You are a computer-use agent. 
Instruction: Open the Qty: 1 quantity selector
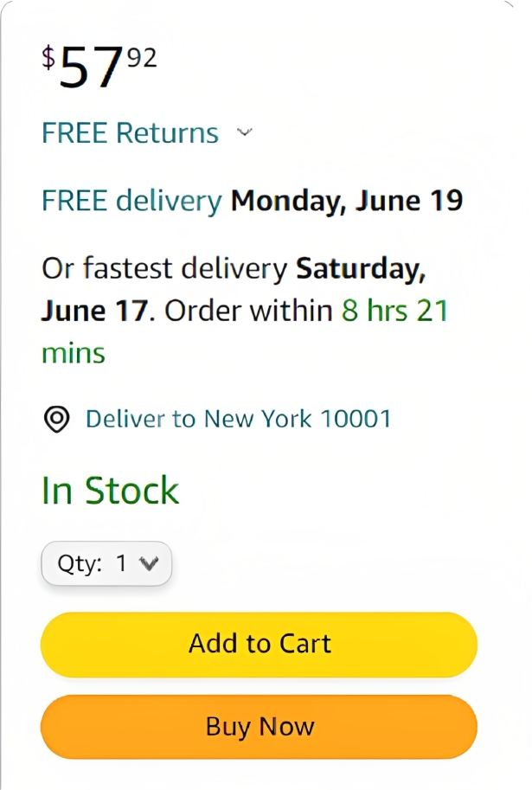pos(106,563)
